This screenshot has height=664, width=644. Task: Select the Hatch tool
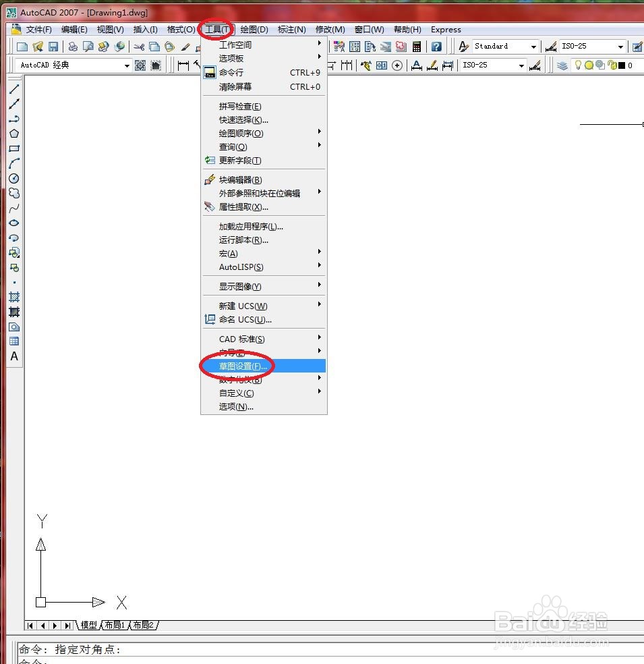coord(14,298)
